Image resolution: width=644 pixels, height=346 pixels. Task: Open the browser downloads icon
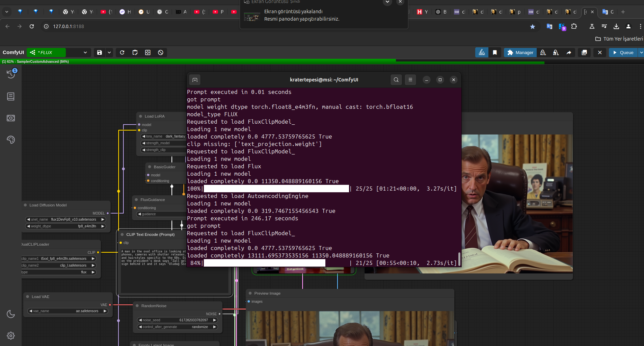pyautogui.click(x=616, y=26)
